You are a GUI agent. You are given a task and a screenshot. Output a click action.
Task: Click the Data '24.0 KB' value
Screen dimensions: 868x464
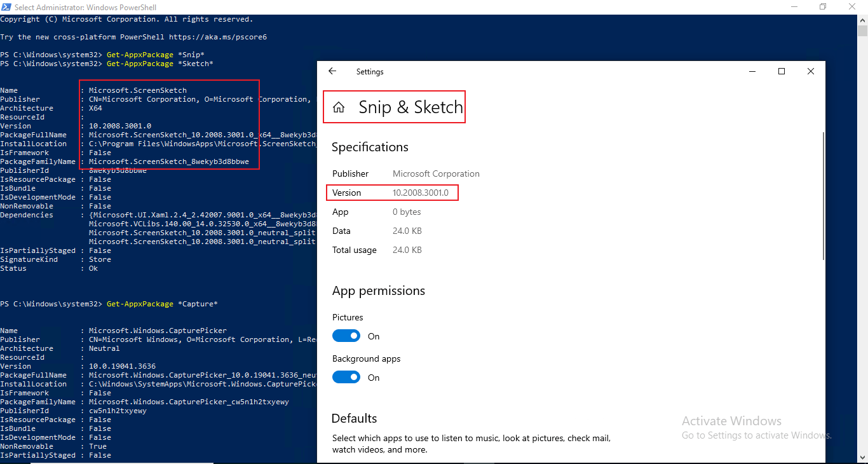[x=407, y=231]
